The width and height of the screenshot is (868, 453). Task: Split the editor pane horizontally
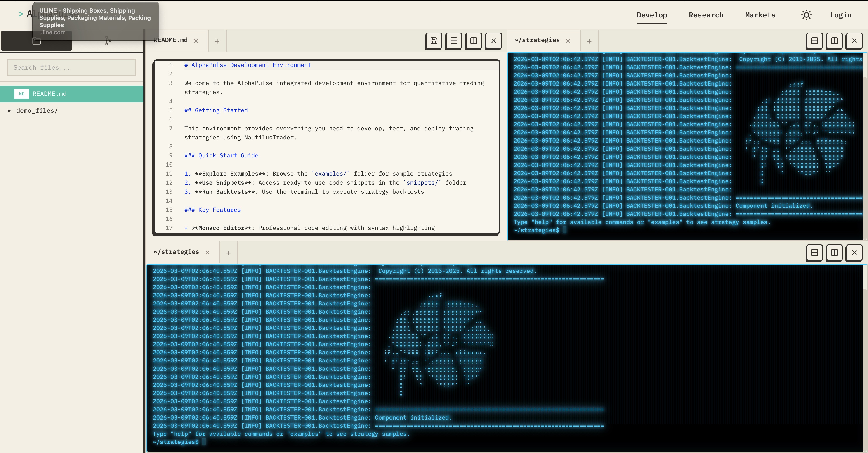(453, 41)
